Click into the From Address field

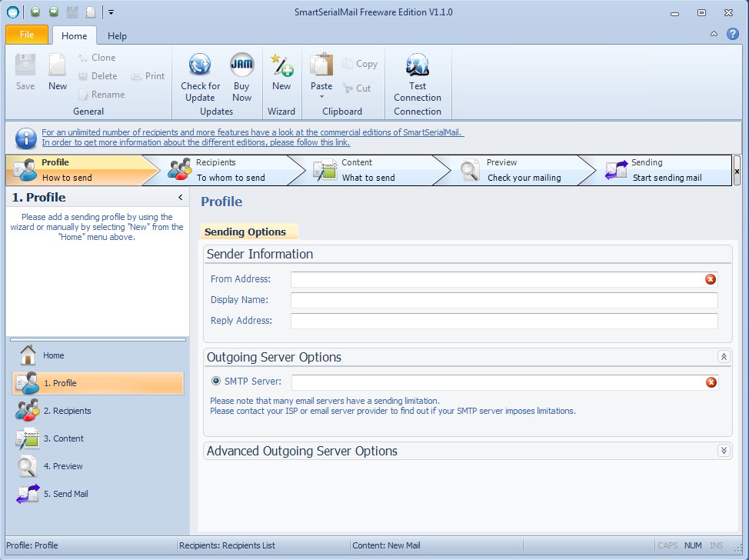coord(496,279)
